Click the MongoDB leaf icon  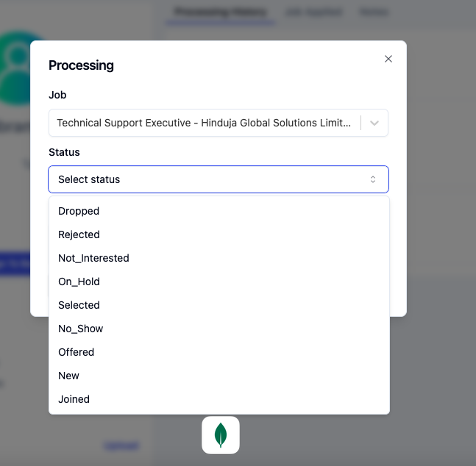(221, 435)
